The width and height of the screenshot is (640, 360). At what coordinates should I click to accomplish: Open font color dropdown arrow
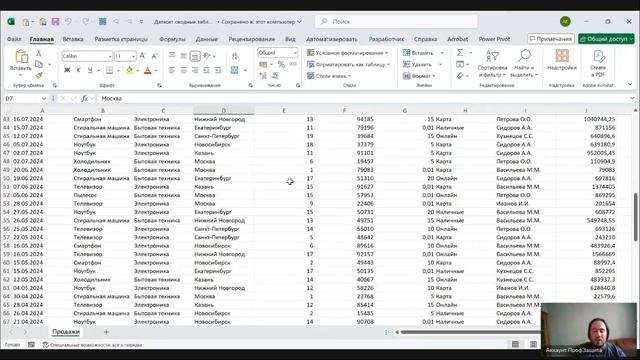point(156,71)
